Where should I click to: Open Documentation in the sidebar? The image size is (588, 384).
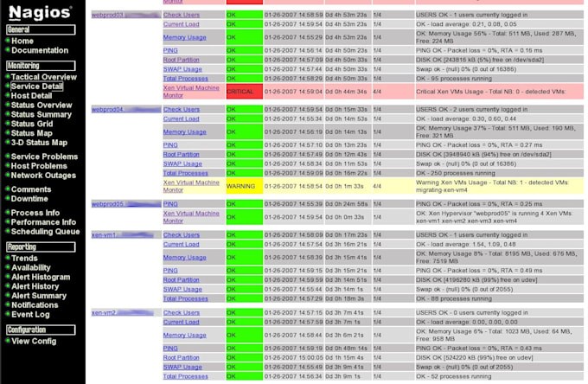(x=40, y=50)
